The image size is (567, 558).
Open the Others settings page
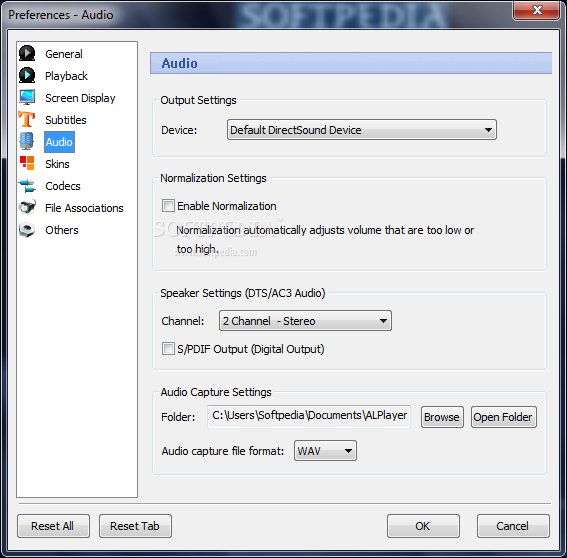(62, 230)
